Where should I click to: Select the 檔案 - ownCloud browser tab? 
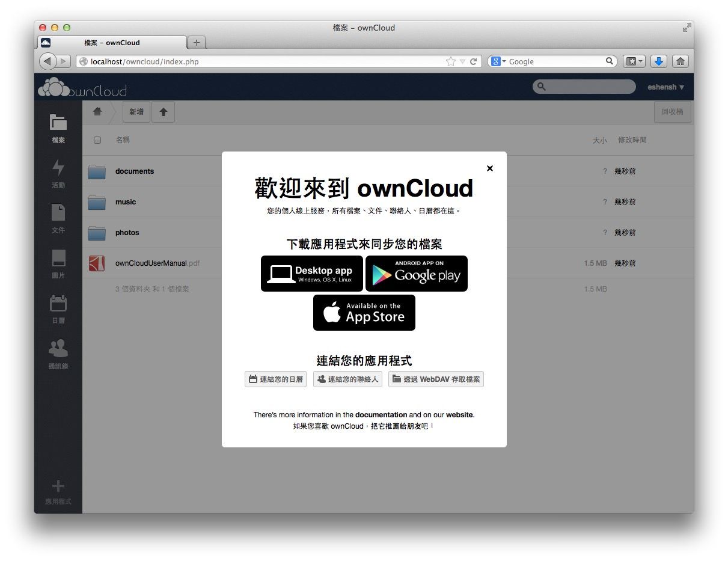click(x=112, y=43)
